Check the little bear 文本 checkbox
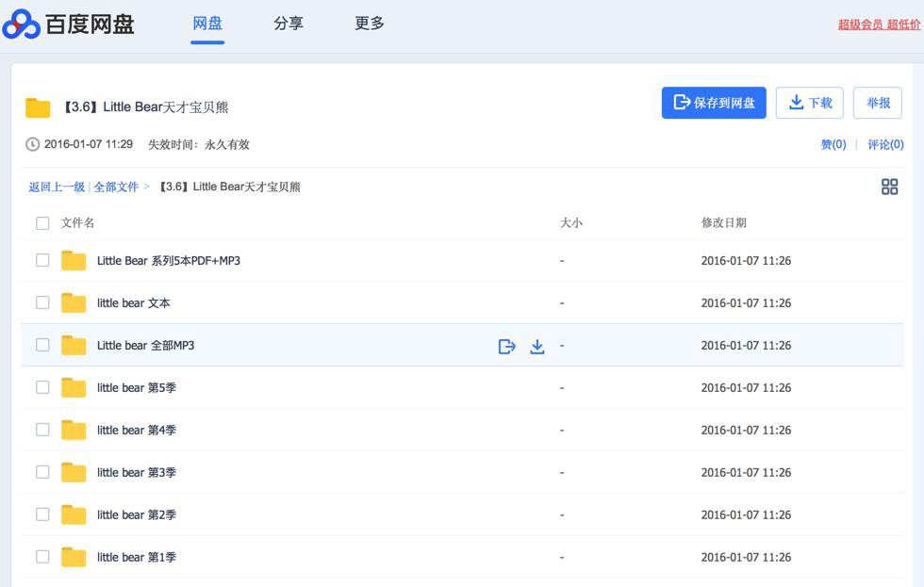Image resolution: width=924 pixels, height=587 pixels. (42, 302)
